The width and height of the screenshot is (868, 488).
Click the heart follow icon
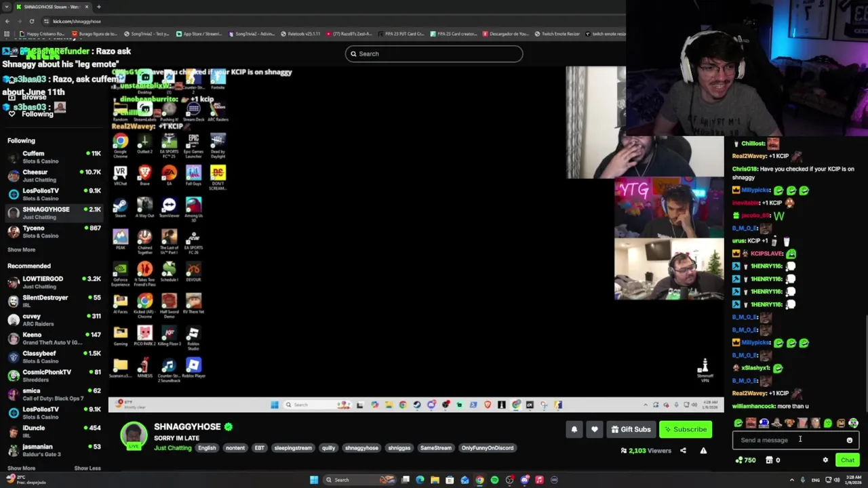[595, 429]
